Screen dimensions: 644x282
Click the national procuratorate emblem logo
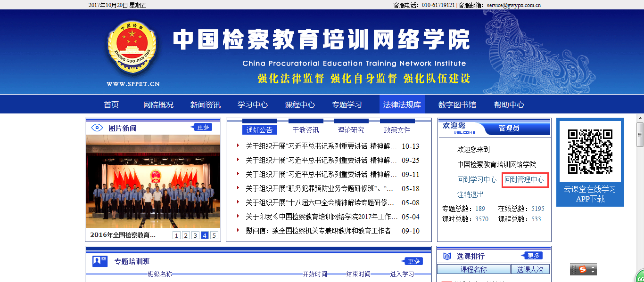click(132, 47)
